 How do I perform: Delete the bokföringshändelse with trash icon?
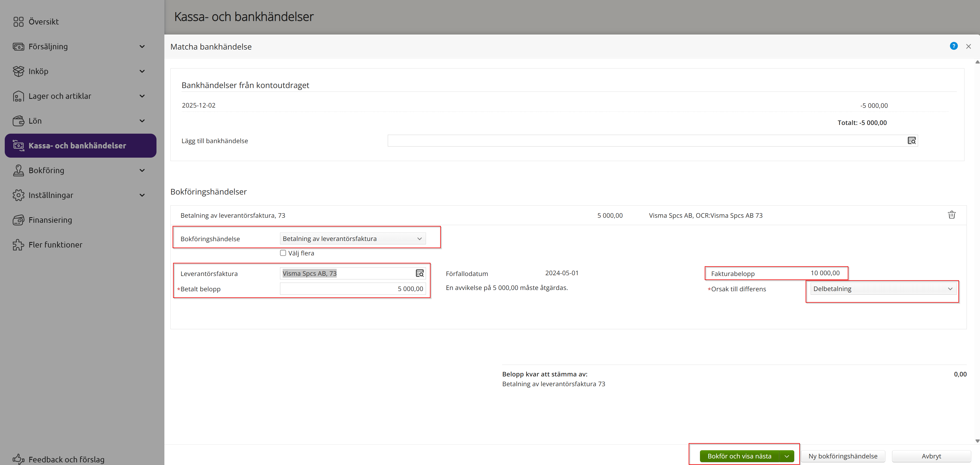click(952, 215)
